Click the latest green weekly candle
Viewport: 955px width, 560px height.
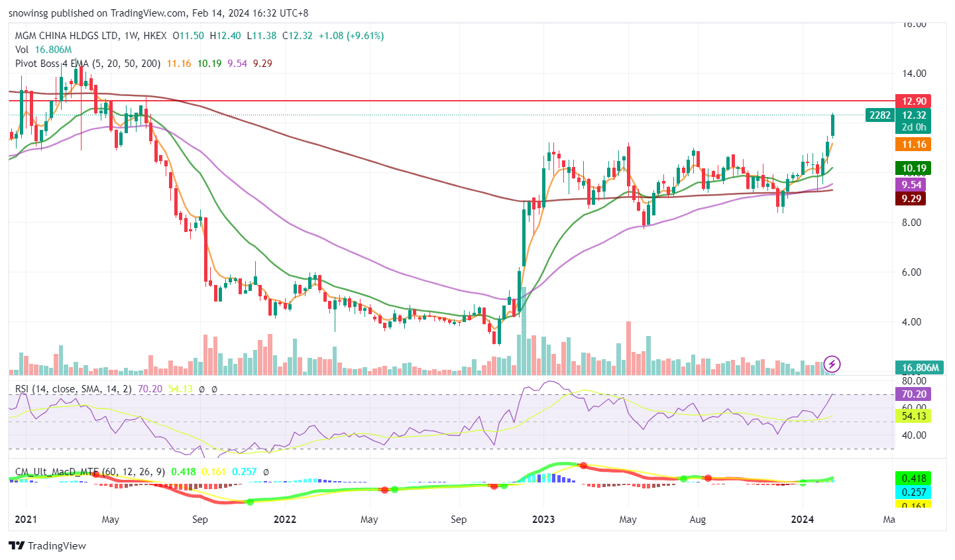(833, 126)
